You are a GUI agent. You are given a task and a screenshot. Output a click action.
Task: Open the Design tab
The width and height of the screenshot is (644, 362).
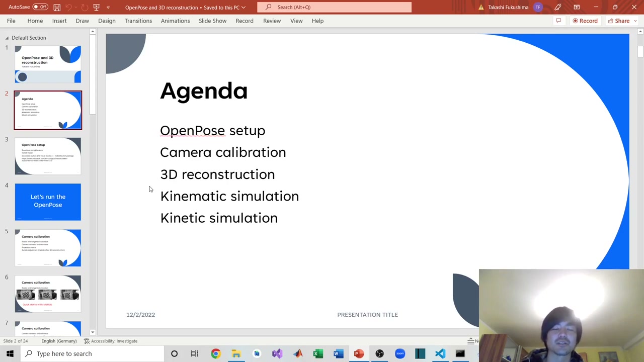pos(107,21)
